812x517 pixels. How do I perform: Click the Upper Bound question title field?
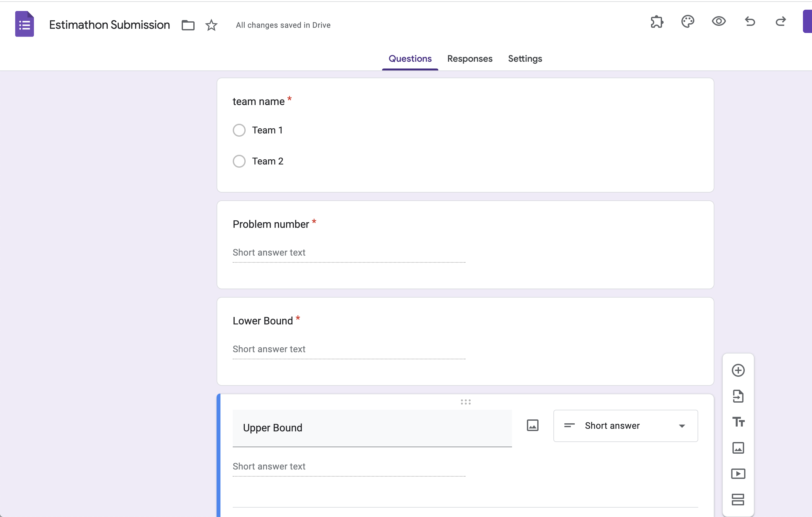click(372, 428)
